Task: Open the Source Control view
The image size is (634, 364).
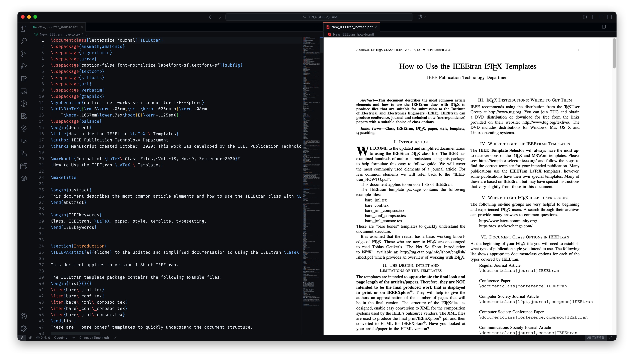Action: [x=24, y=53]
